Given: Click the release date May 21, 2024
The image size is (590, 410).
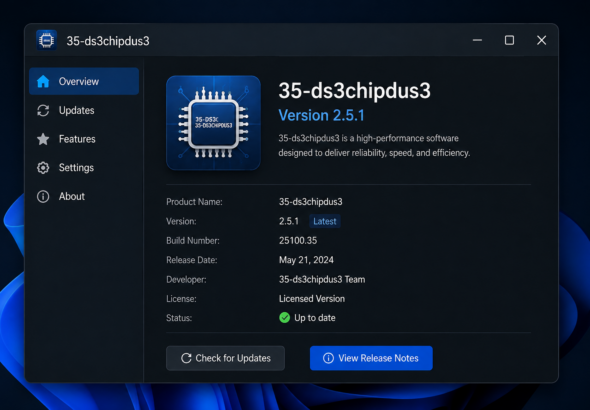Looking at the screenshot, I should (x=306, y=260).
